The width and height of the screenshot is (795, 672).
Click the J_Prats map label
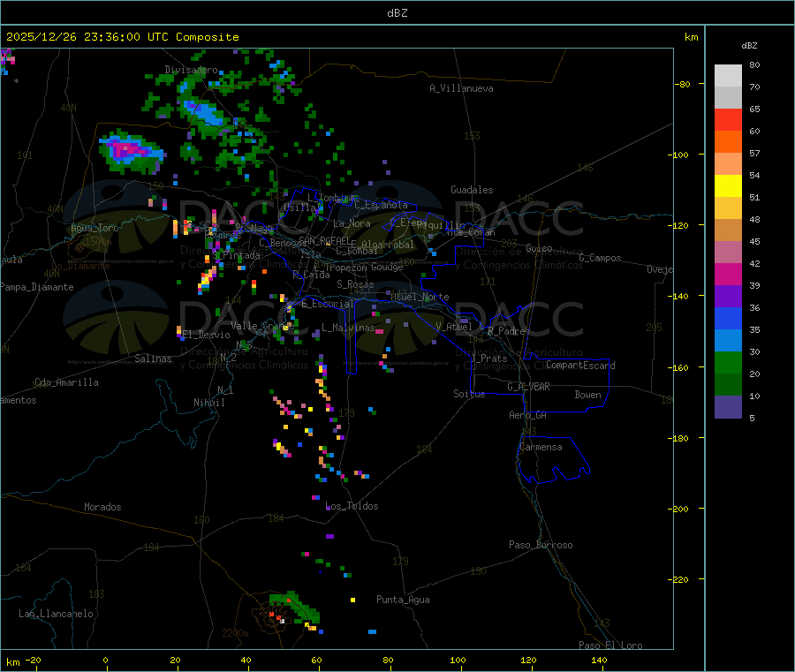[489, 359]
